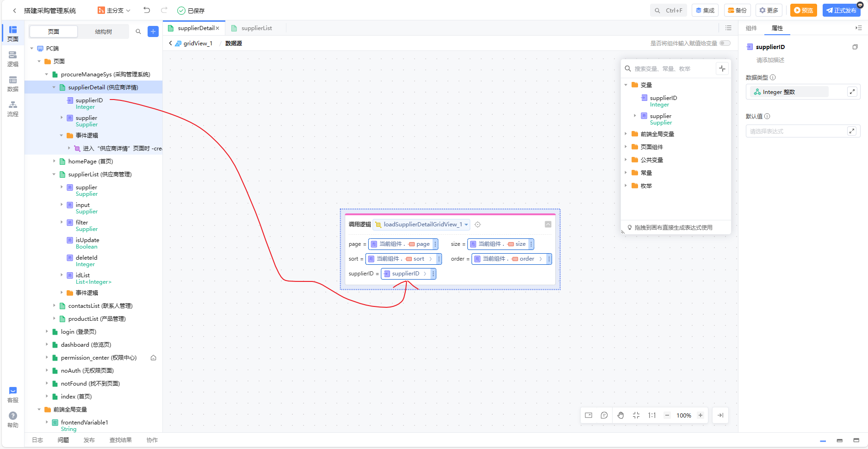Search pages with the magnifier icon
Image resolution: width=868 pixels, height=449 pixels.
pos(138,31)
